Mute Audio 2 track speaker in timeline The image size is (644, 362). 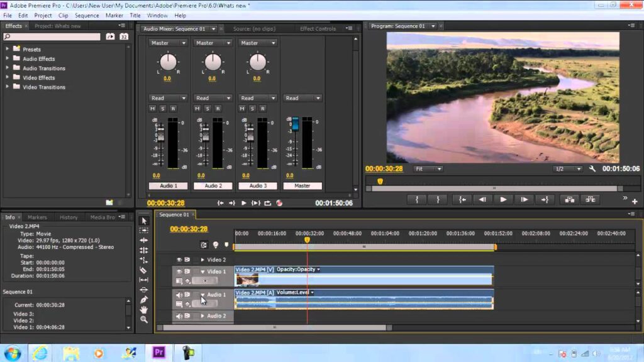tap(179, 315)
